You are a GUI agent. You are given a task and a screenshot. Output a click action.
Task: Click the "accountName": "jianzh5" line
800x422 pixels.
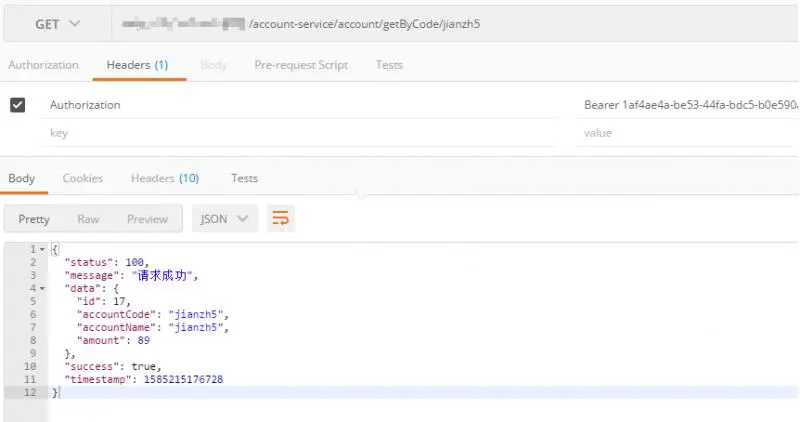pos(153,327)
